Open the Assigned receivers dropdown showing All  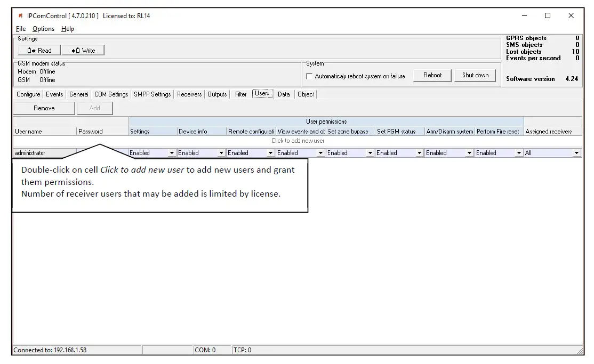tap(576, 153)
